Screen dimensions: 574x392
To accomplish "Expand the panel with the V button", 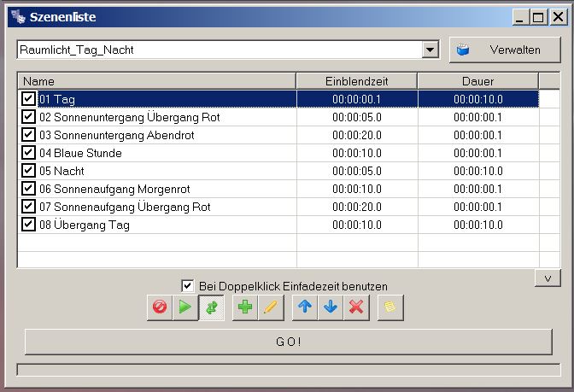I will point(548,278).
